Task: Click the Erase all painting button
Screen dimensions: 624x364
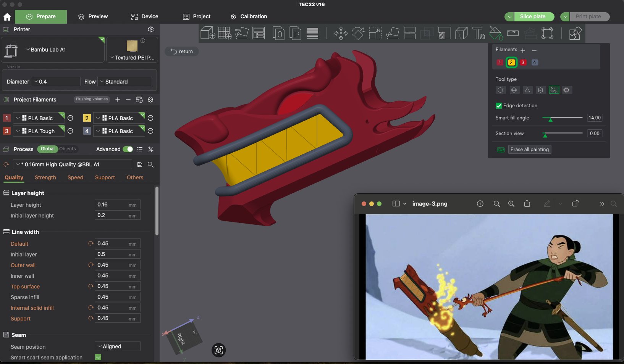Action: point(529,150)
